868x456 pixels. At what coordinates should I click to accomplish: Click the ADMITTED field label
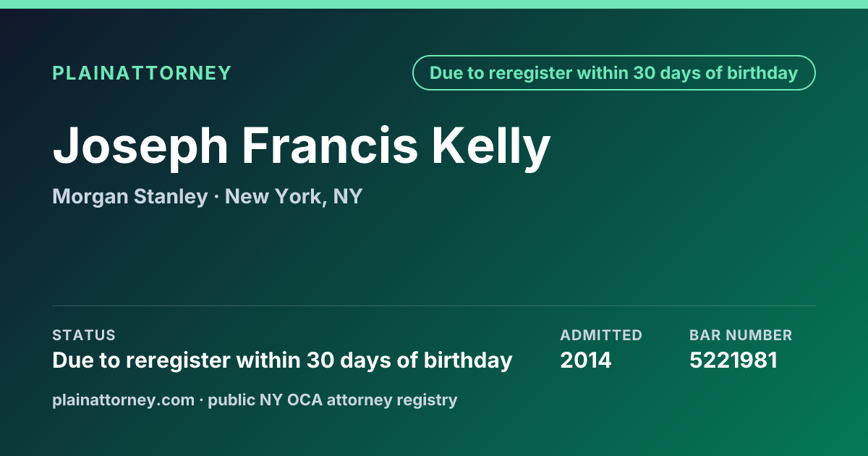[x=601, y=335]
